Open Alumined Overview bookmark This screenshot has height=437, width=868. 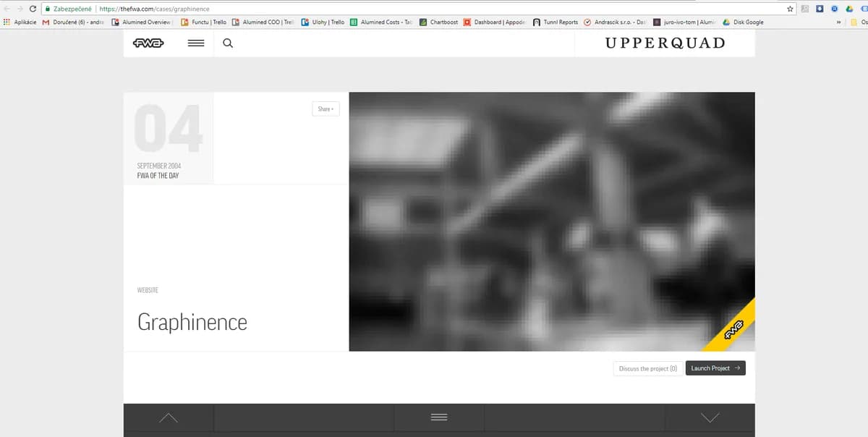141,22
